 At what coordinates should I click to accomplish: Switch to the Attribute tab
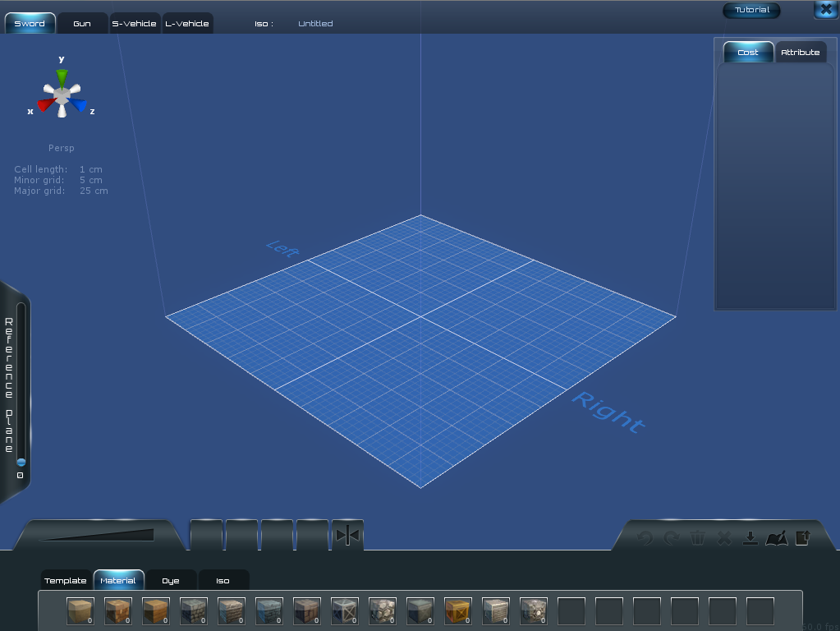click(800, 53)
